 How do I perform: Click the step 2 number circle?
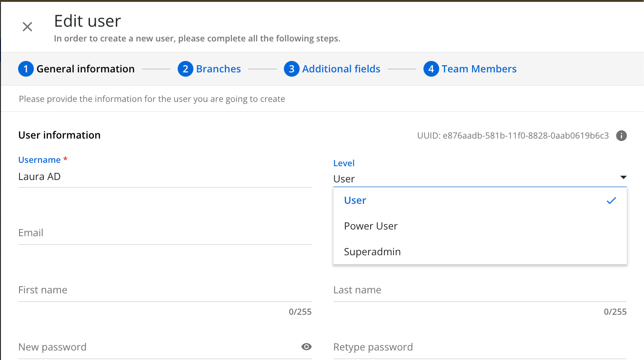185,69
